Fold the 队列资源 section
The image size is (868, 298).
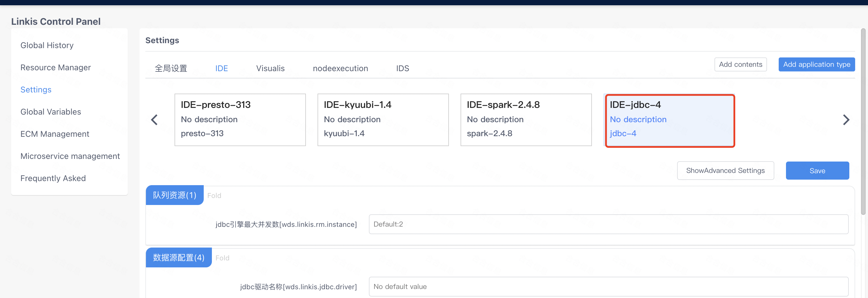coord(214,195)
